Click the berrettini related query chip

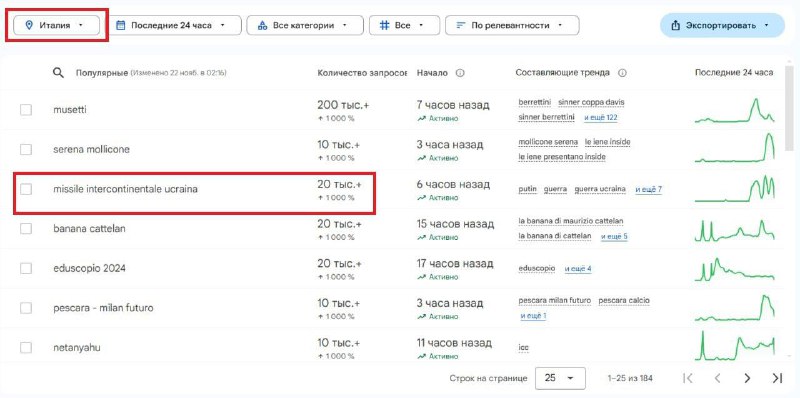[535, 103]
